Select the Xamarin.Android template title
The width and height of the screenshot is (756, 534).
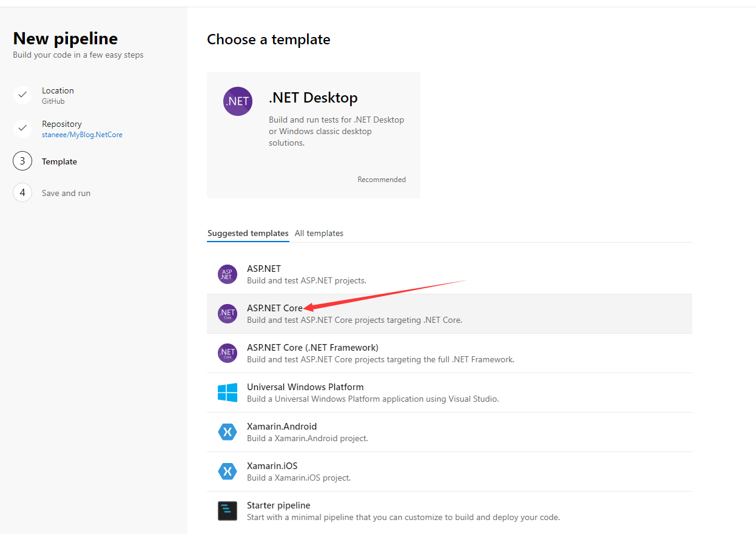pyautogui.click(x=282, y=426)
